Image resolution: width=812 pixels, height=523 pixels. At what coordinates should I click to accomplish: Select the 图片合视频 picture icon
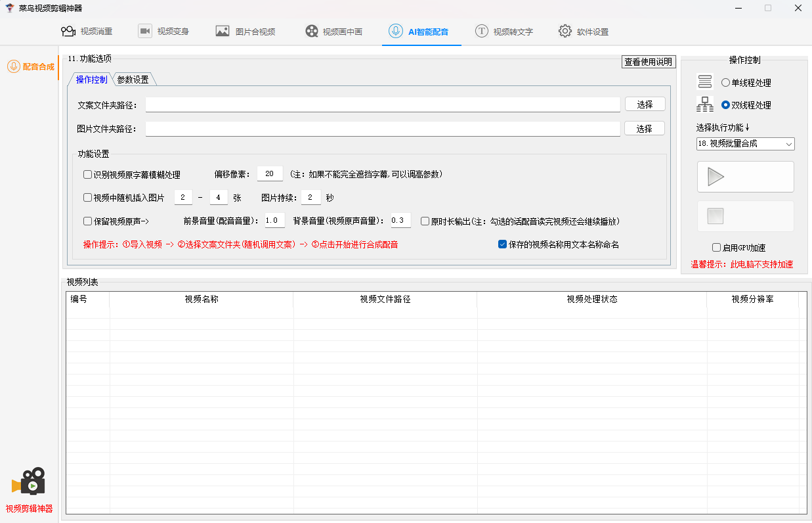(x=223, y=31)
